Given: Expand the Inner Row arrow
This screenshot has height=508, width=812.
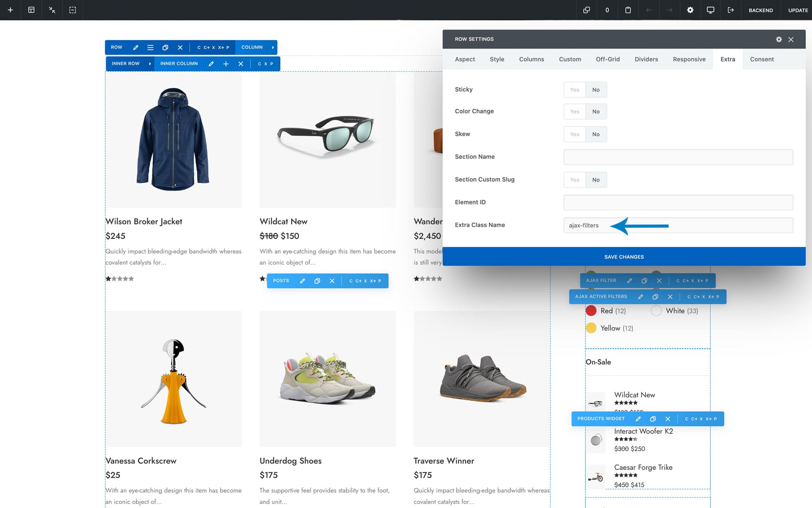Looking at the screenshot, I should tap(150, 63).
